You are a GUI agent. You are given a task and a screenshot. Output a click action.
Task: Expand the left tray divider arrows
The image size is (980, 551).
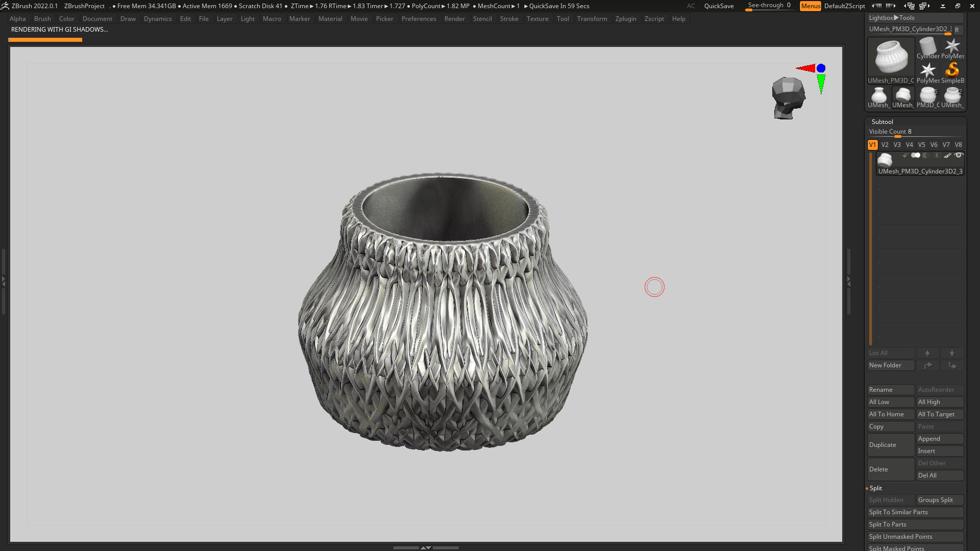3,281
